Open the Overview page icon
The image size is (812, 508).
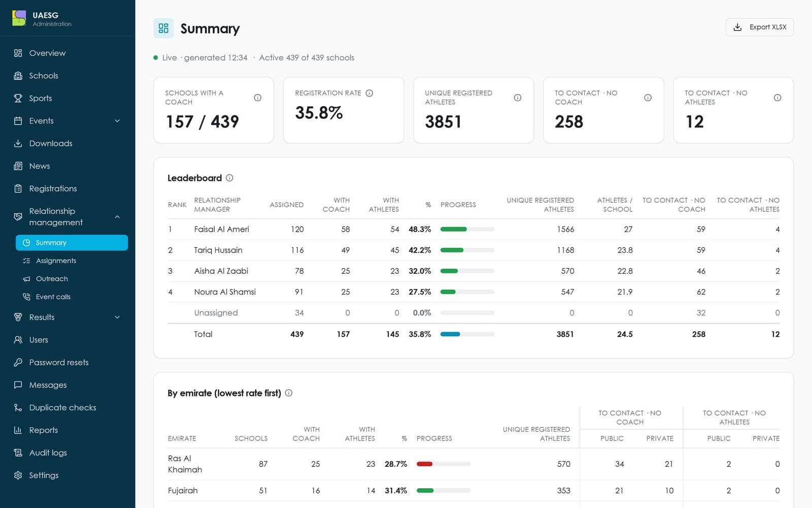tap(18, 53)
